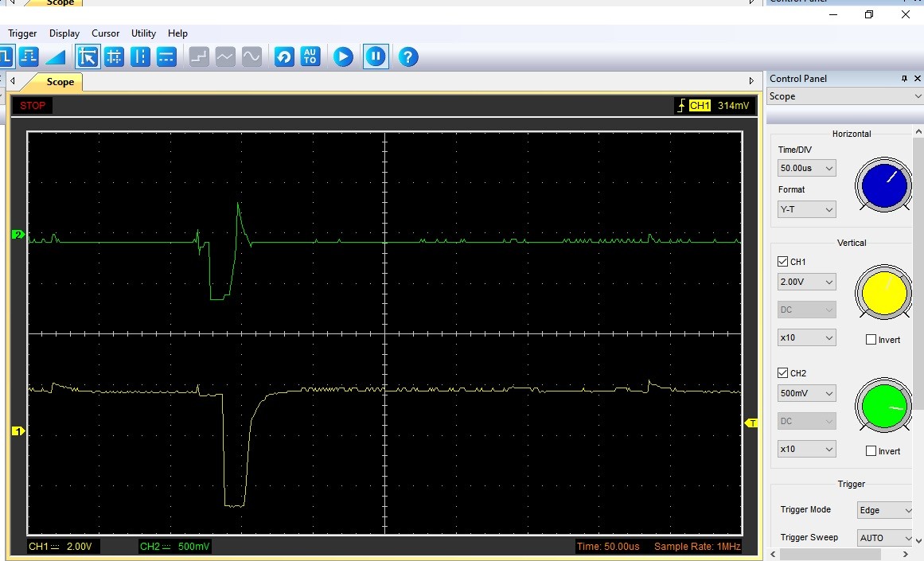Select the cross cursor toolbar icon
This screenshot has height=561, width=924.
[114, 56]
